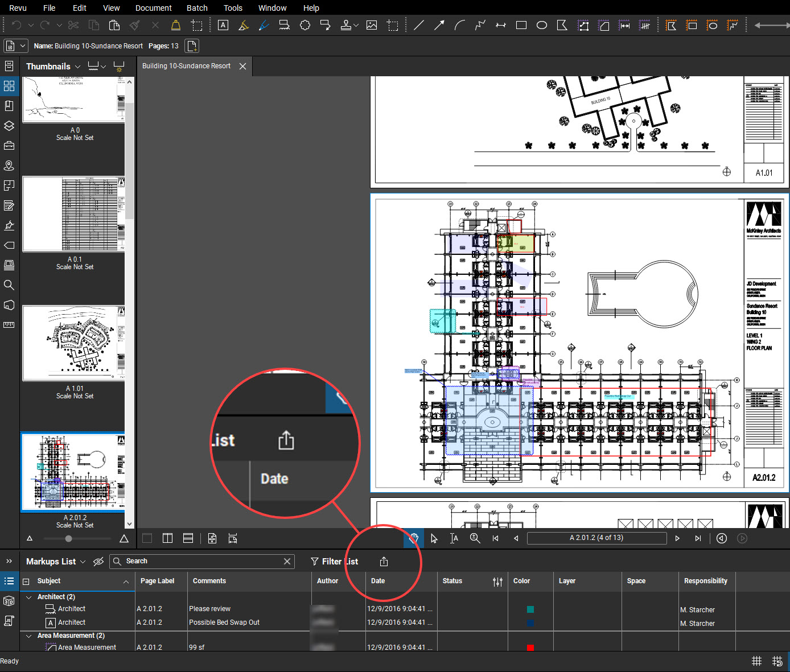
Task: Select the purple Length measurement tool
Action: point(624,25)
